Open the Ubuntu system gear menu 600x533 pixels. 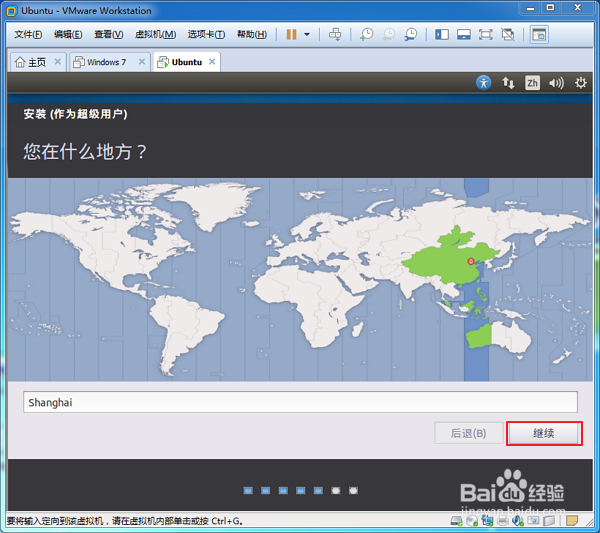[580, 83]
